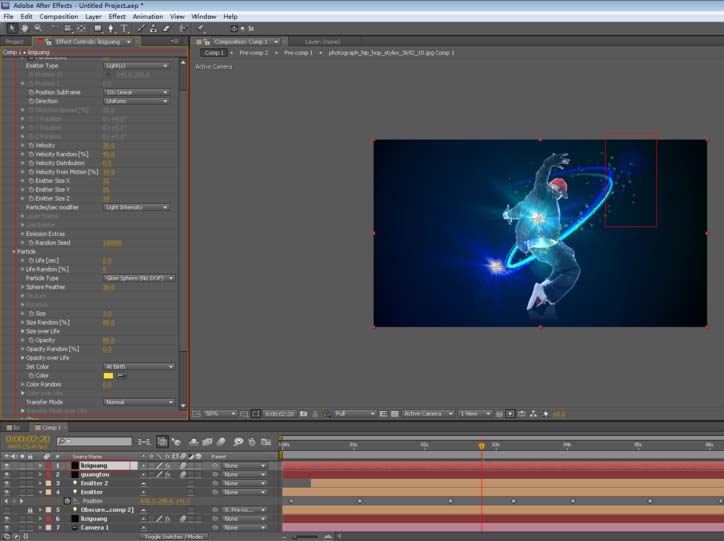Select the Clone Stamp tool

[153, 29]
